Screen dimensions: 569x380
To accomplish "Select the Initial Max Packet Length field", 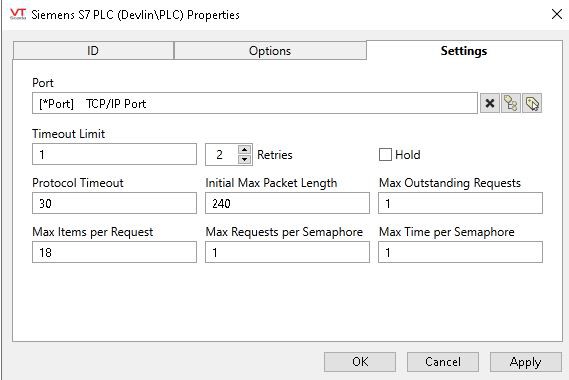I will tap(287, 203).
